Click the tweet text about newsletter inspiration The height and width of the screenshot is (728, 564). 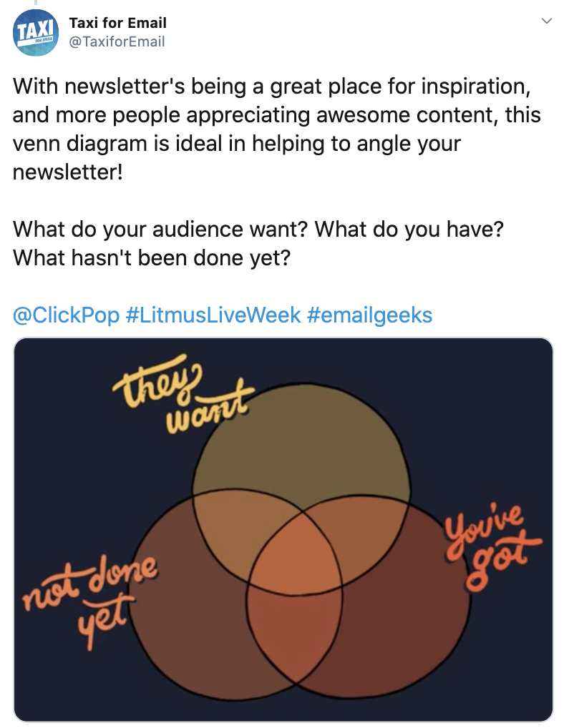276,129
